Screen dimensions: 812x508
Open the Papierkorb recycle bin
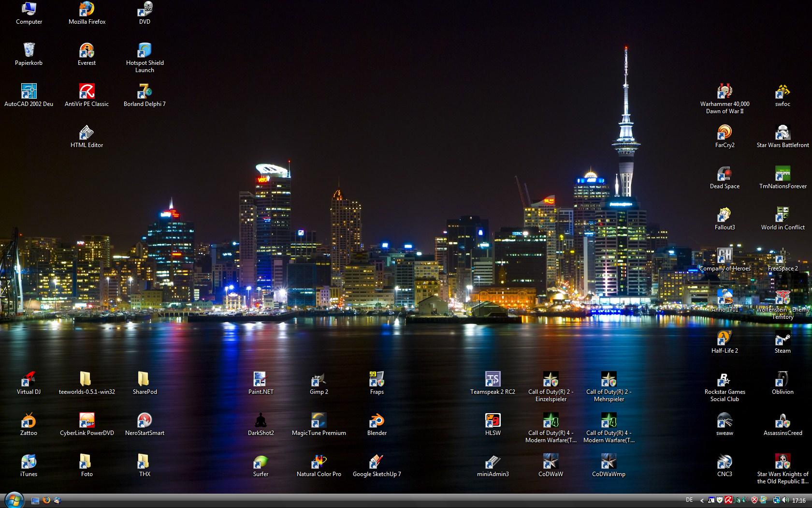29,50
